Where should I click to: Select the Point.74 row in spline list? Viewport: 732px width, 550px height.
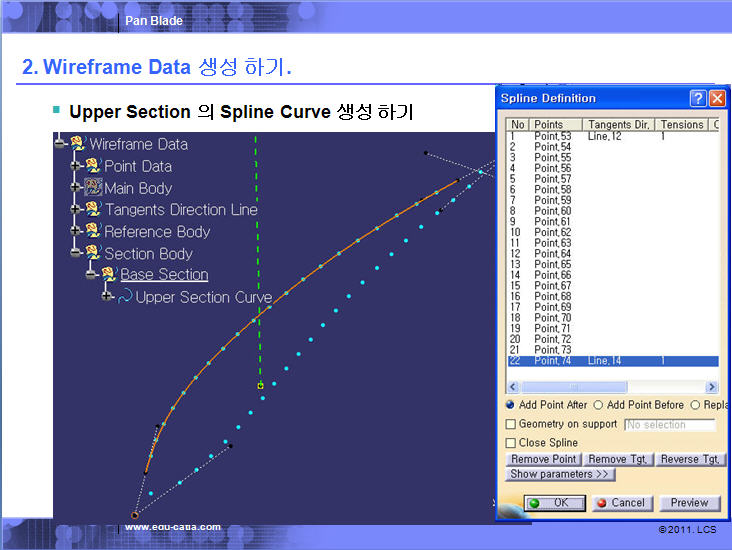tap(552, 360)
